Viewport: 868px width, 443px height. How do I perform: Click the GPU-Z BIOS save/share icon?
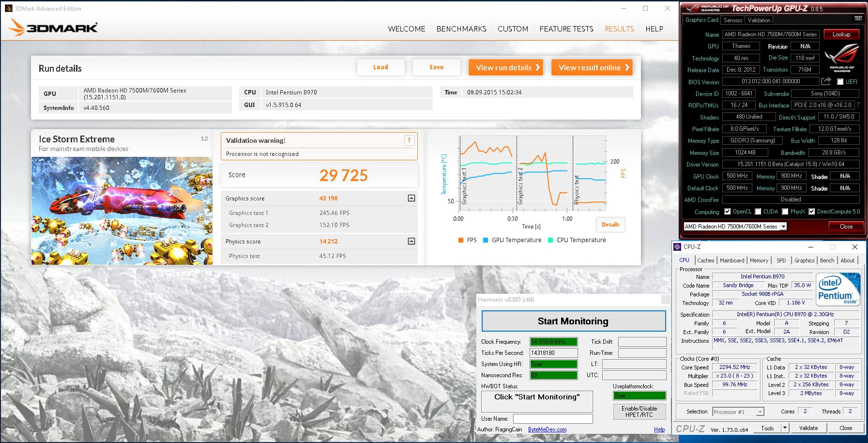click(x=826, y=81)
